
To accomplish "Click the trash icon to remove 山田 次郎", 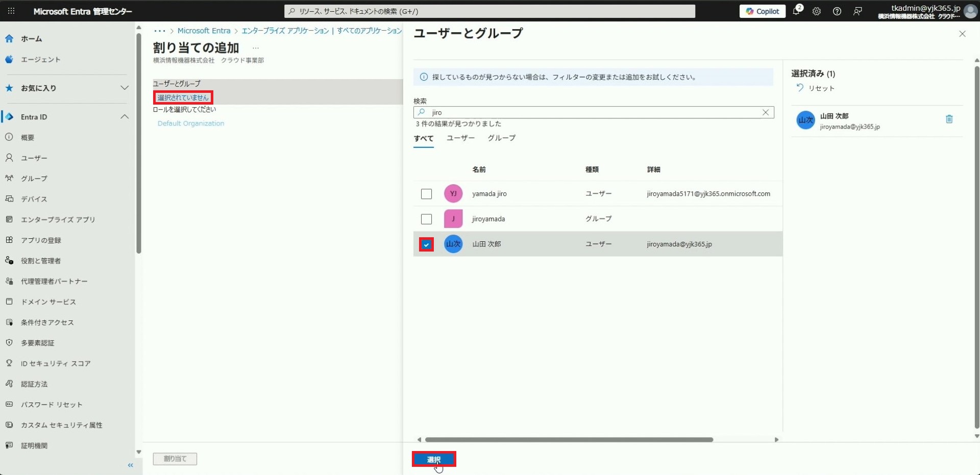I will pyautogui.click(x=949, y=119).
